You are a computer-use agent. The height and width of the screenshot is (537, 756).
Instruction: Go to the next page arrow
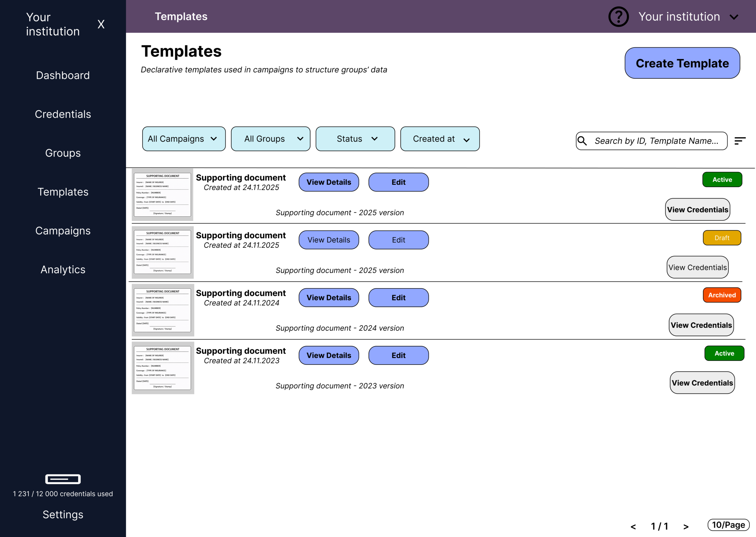tap(686, 526)
